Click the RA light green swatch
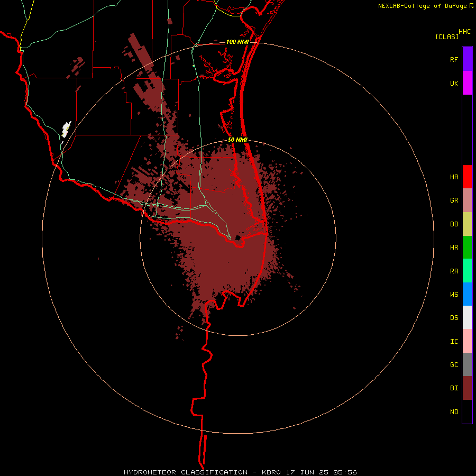This screenshot has width=476, height=476. coord(467,271)
